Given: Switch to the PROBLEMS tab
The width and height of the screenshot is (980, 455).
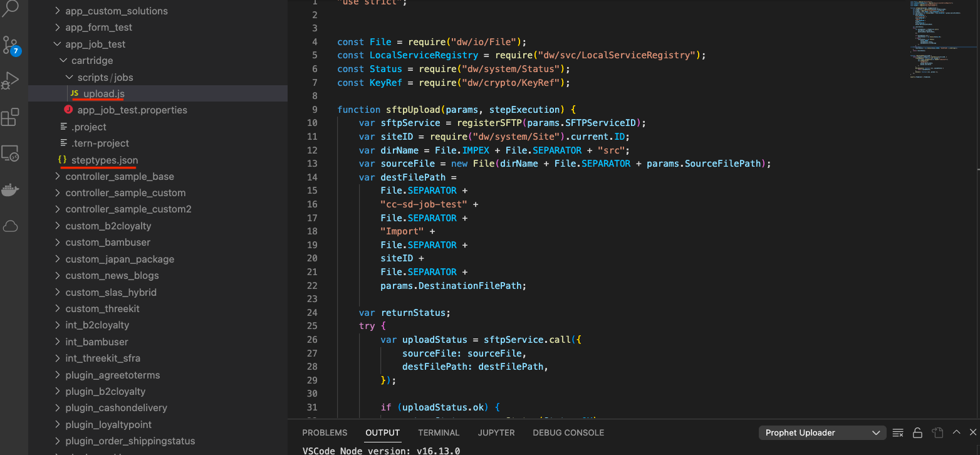Looking at the screenshot, I should [325, 432].
